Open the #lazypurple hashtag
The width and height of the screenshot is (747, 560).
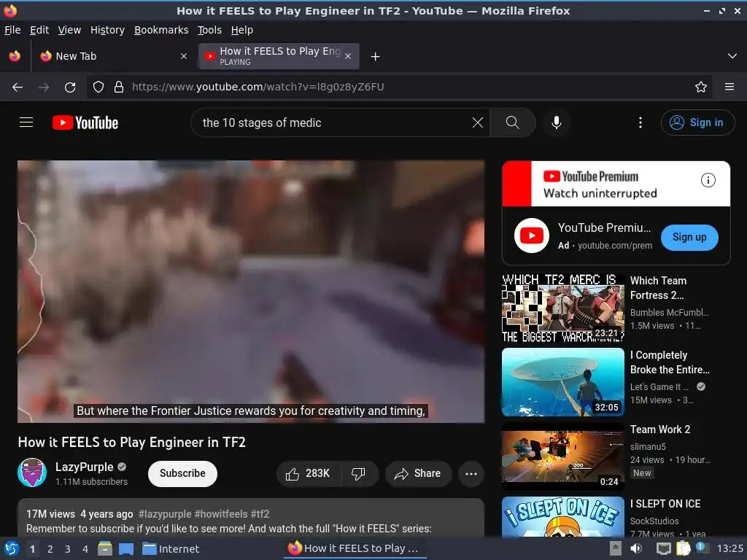tap(165, 514)
